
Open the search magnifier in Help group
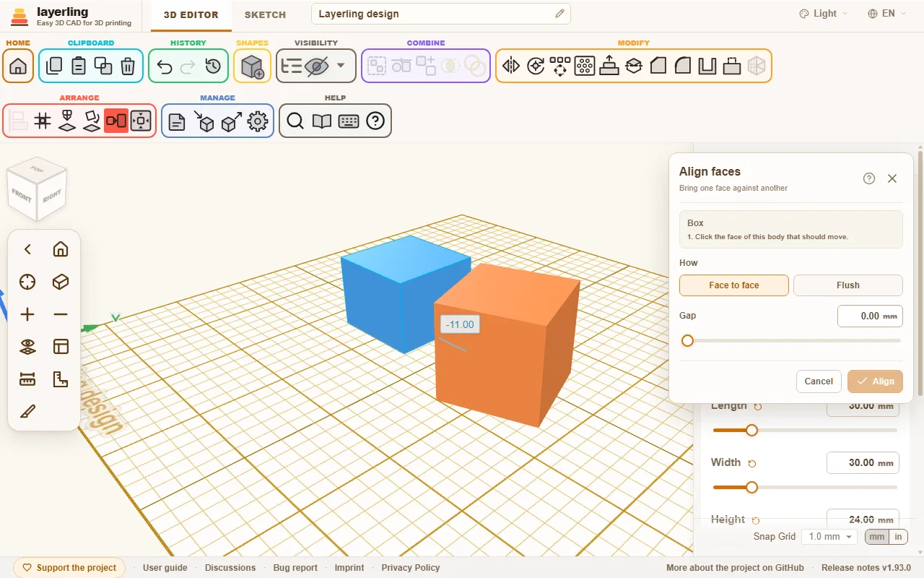click(295, 121)
